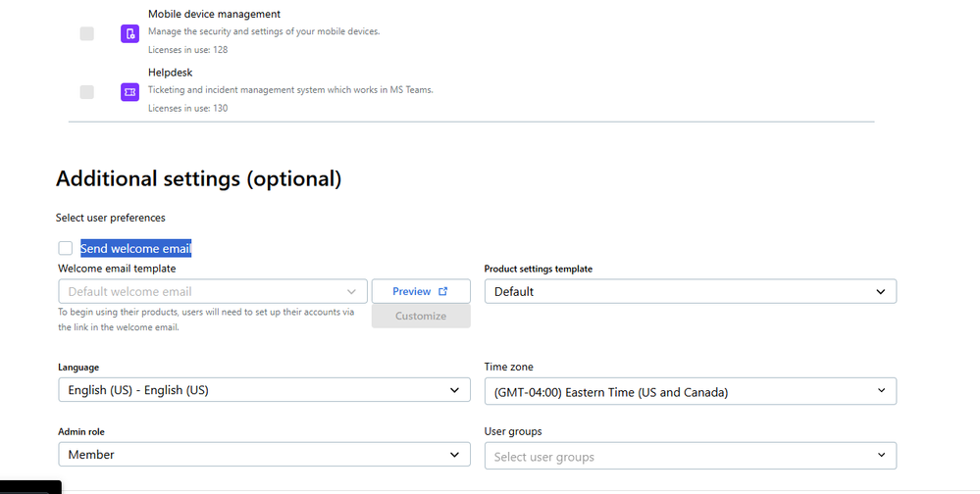Screen dimensions: 980x494
Task: Change the Time zone selection
Action: [690, 392]
